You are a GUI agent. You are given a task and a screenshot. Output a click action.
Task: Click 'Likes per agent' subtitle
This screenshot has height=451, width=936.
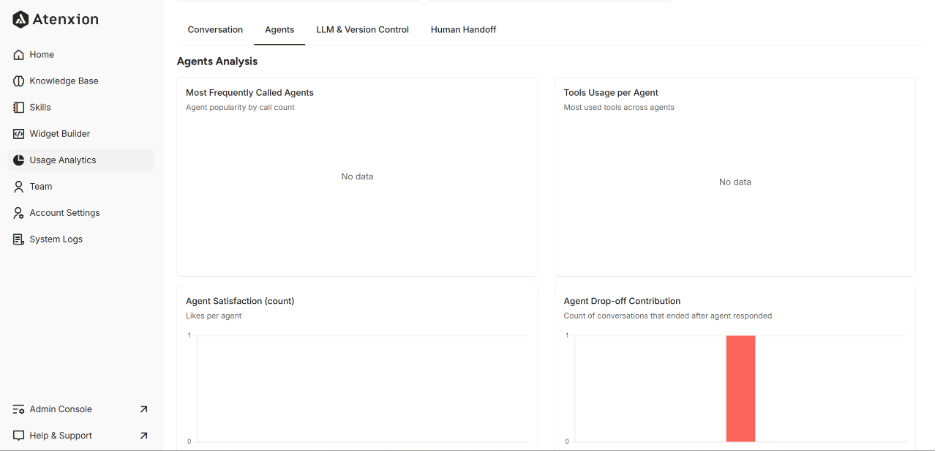[214, 316]
